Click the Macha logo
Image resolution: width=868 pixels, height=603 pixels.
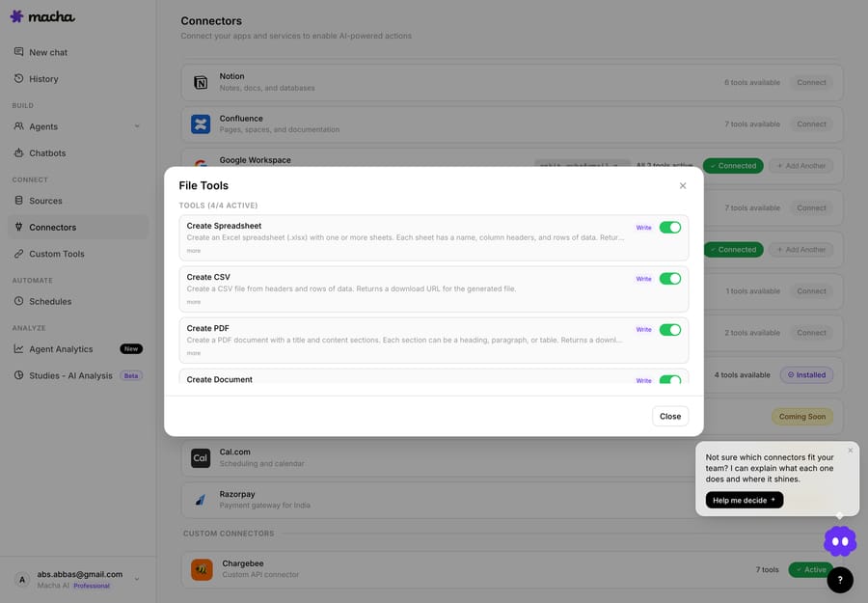[x=42, y=16]
